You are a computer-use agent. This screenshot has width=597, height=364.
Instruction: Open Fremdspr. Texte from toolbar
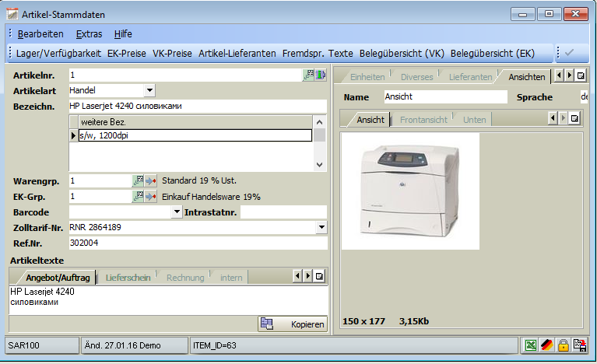coord(318,53)
